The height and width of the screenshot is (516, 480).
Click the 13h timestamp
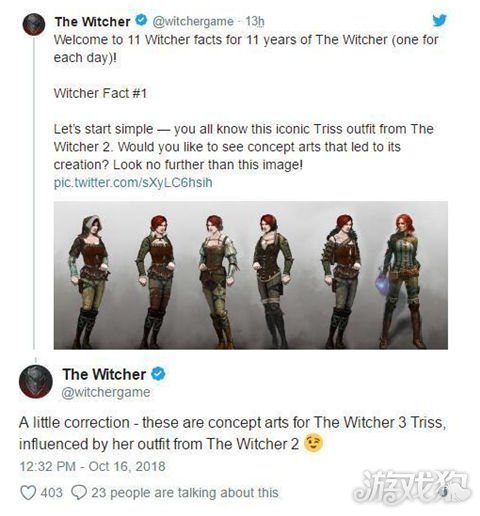coord(255,21)
